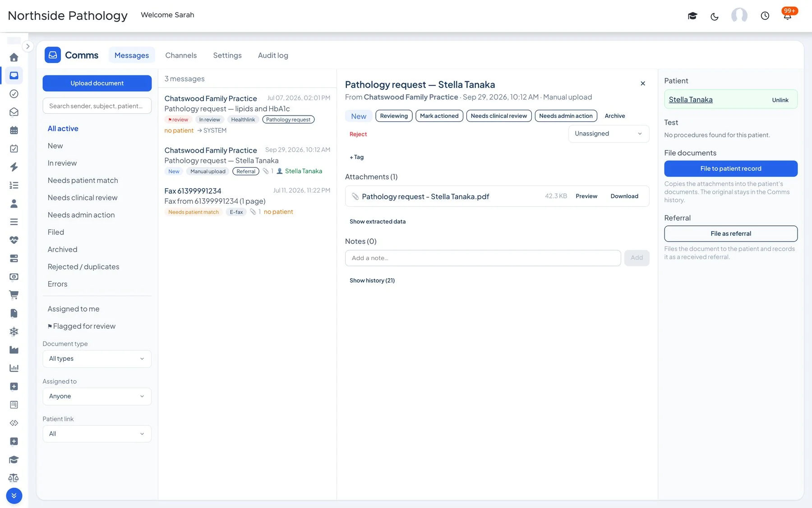Click File to patient record button

tap(731, 168)
